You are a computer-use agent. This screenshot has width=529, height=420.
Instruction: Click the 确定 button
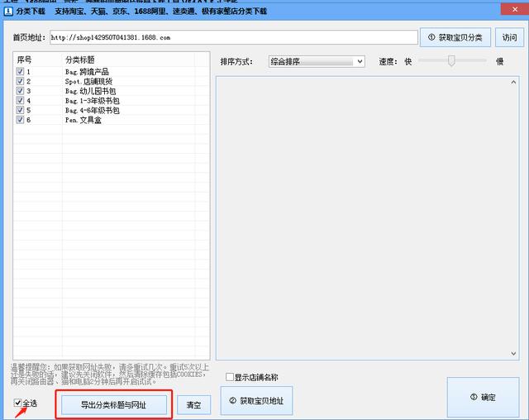coord(483,398)
